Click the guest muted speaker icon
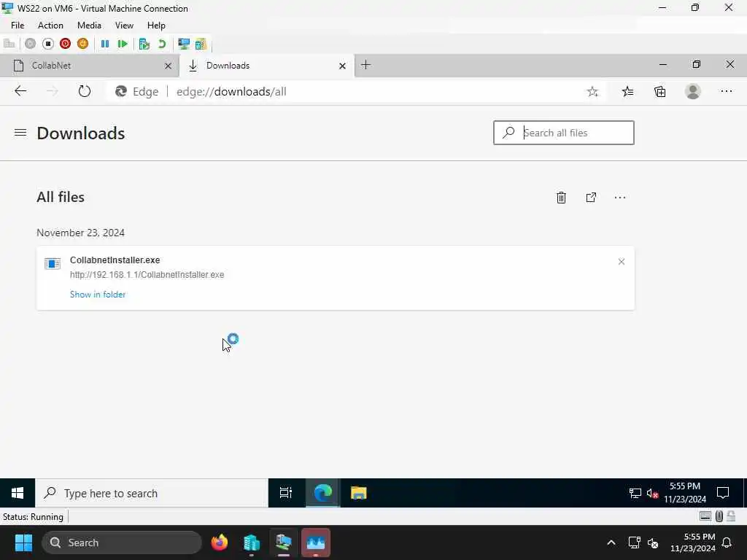747x560 pixels. (652, 494)
